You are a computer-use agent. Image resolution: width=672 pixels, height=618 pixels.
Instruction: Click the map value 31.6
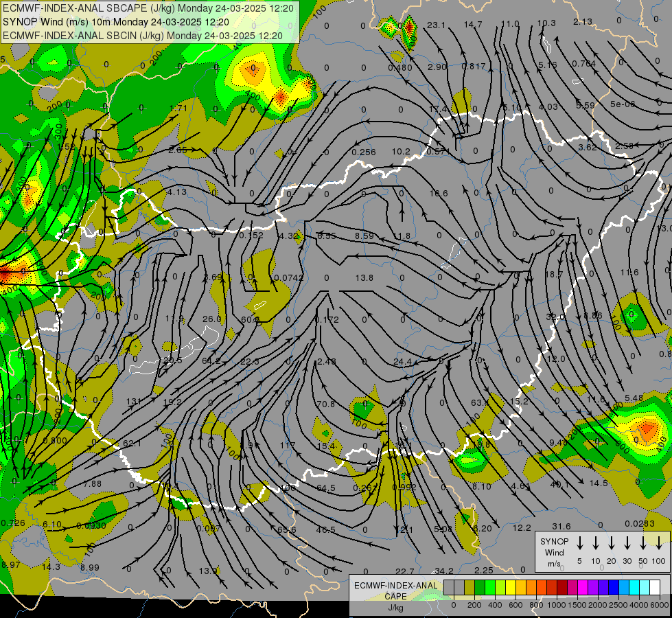(x=561, y=526)
